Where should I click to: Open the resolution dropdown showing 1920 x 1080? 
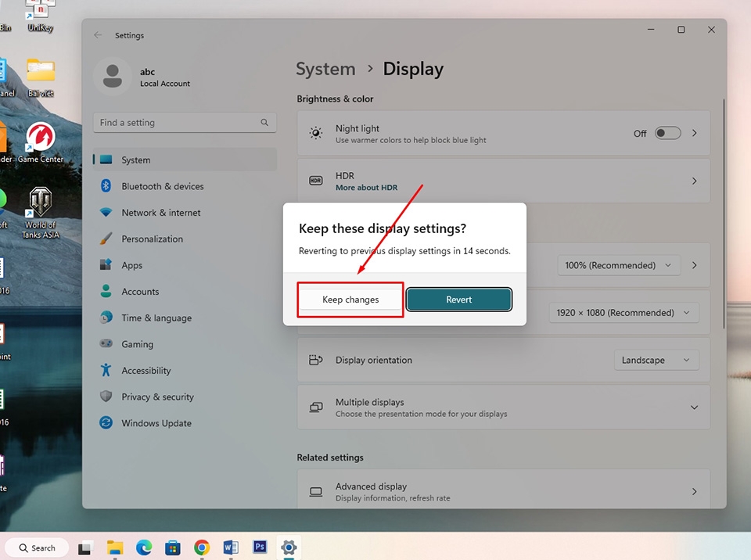623,312
